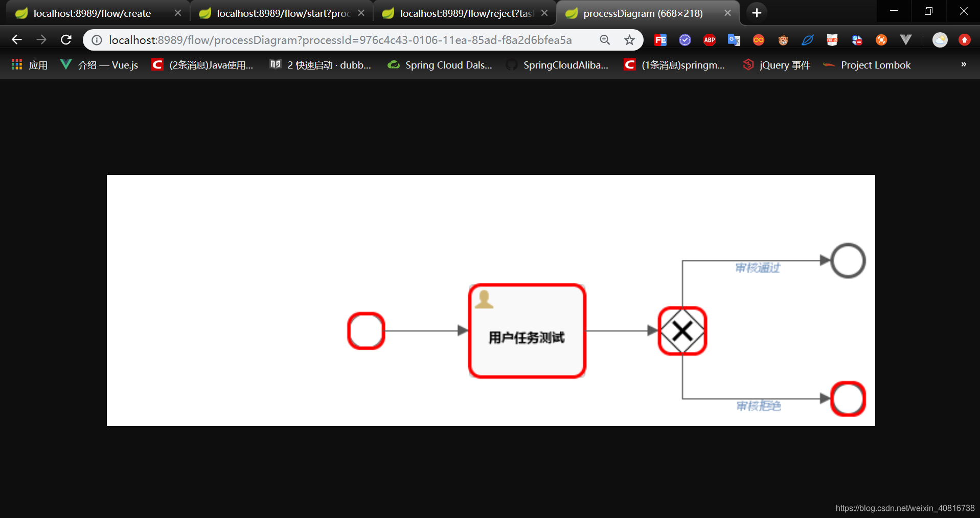Open the Adblock Plus extension

(709, 39)
